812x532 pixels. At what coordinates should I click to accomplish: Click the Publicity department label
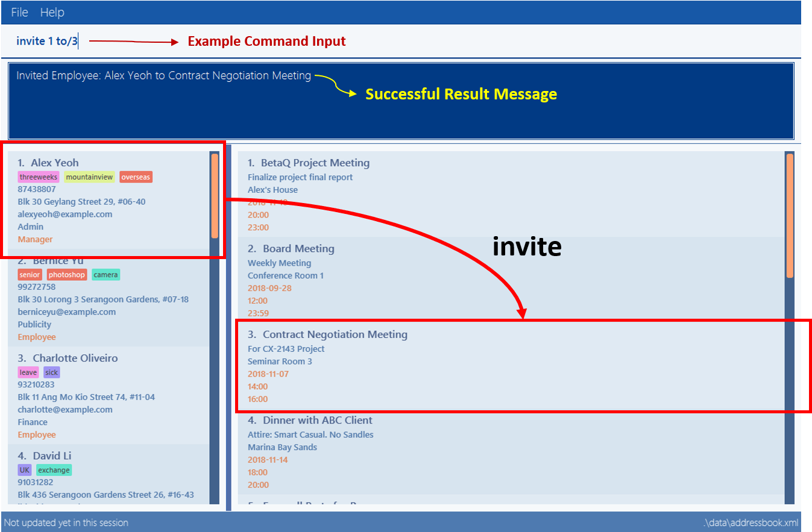pyautogui.click(x=34, y=325)
